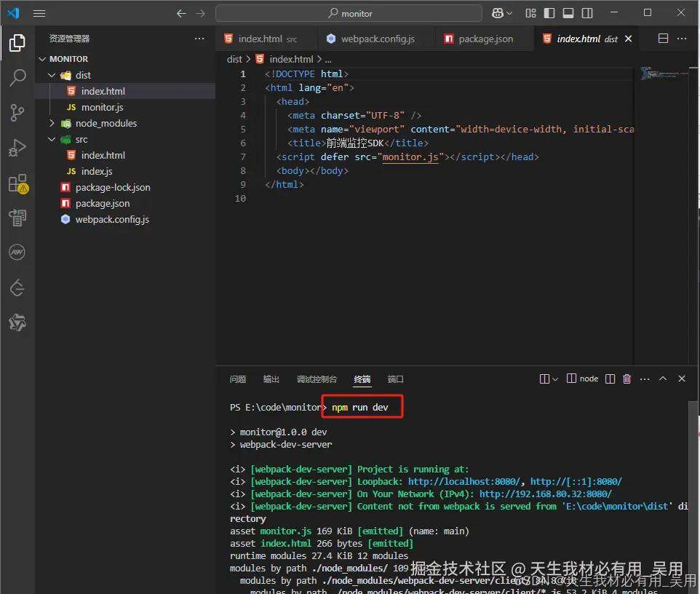Split the editor right
Viewport: 700px width, 594px height.
pyautogui.click(x=663, y=39)
